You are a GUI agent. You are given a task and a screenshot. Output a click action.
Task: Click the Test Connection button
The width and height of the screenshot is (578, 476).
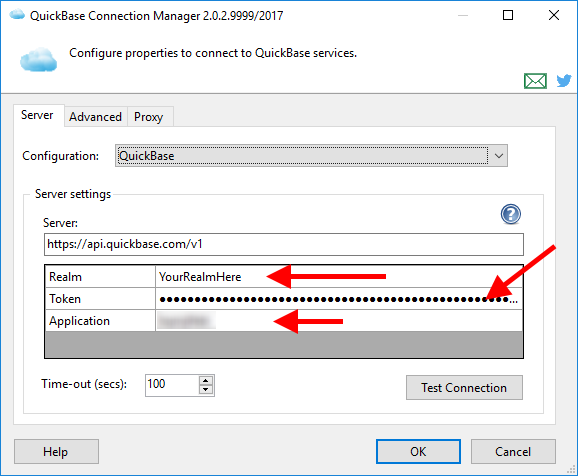click(464, 388)
